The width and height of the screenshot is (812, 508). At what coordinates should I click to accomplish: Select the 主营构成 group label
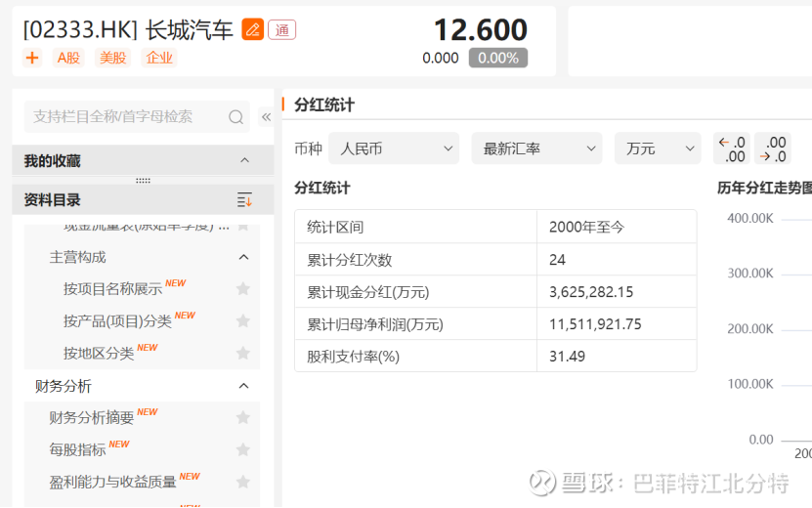tap(77, 257)
